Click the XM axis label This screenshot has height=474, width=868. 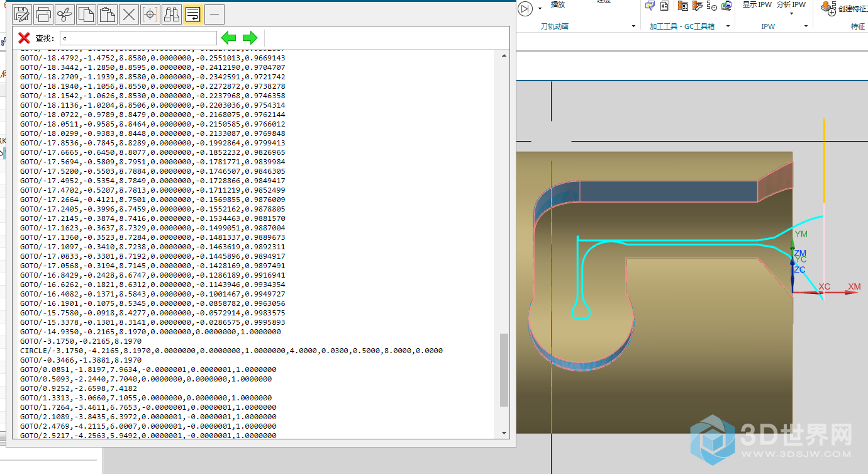(854, 287)
